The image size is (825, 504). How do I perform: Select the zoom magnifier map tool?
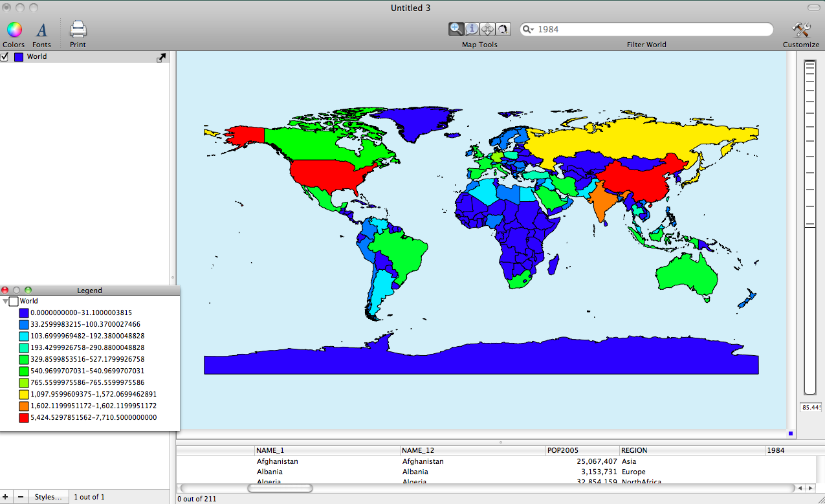[x=456, y=28]
